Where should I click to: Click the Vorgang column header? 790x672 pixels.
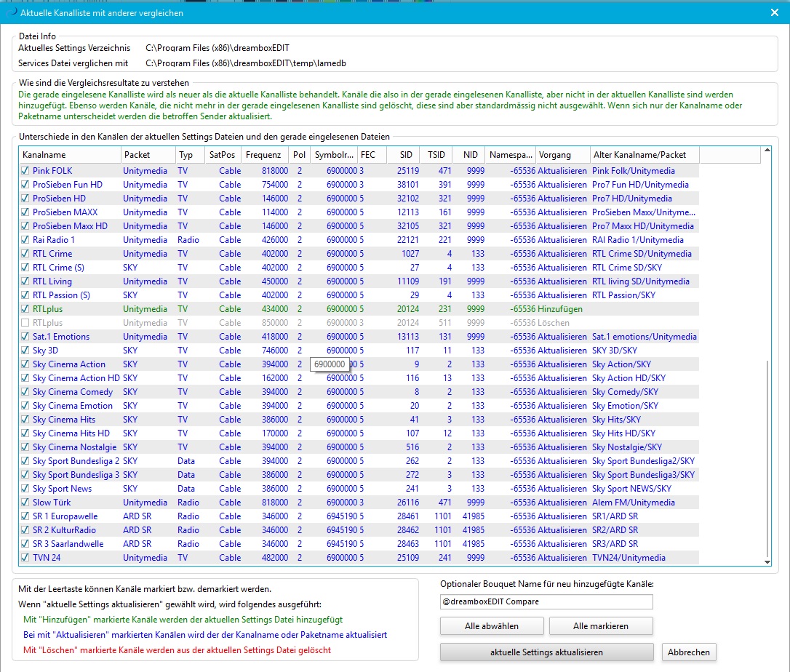click(562, 155)
